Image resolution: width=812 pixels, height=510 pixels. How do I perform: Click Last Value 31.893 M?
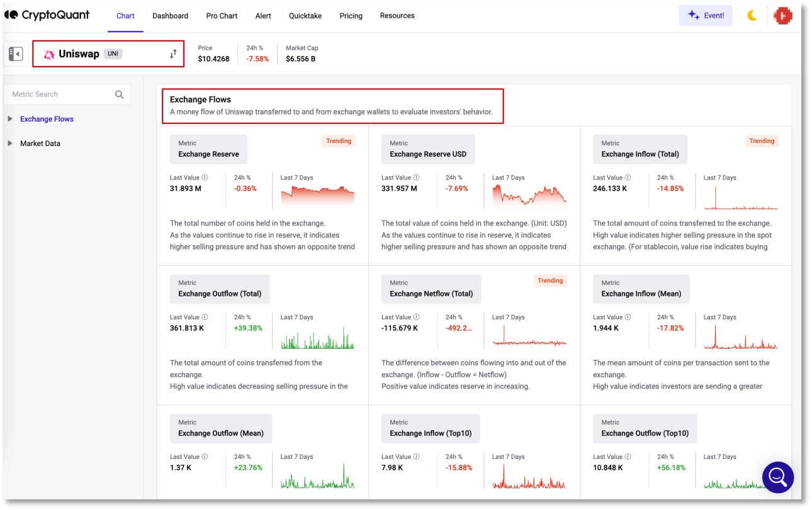pyautogui.click(x=186, y=188)
